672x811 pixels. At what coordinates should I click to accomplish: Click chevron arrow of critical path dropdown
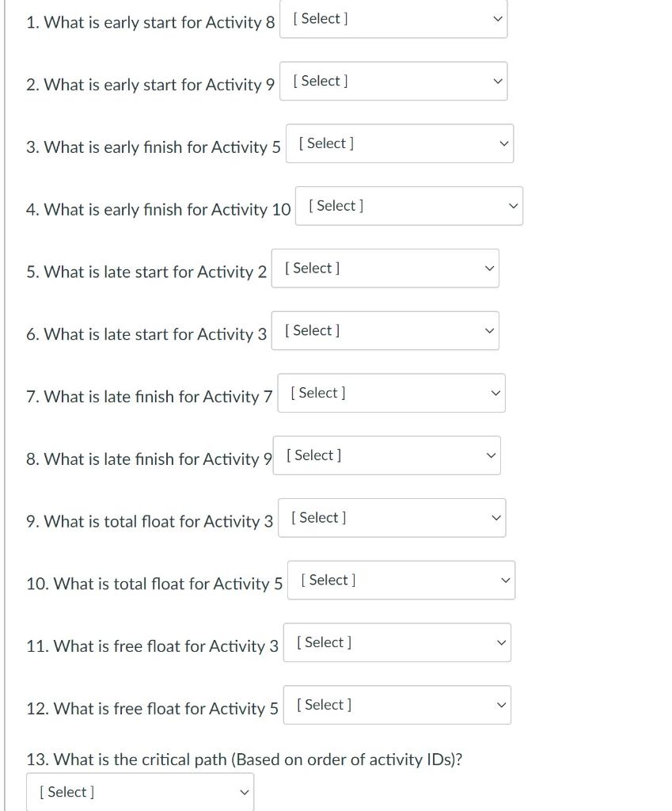tap(245, 792)
